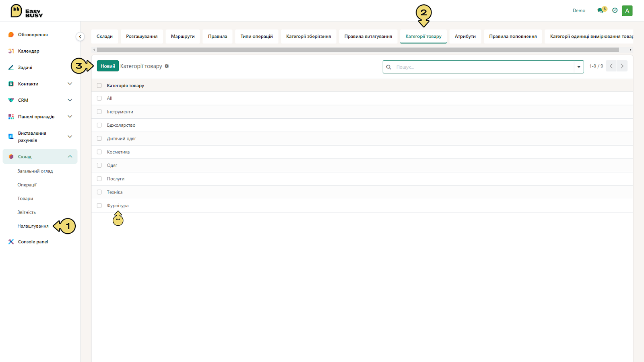Click the clock activity icon in header

[615, 10]
